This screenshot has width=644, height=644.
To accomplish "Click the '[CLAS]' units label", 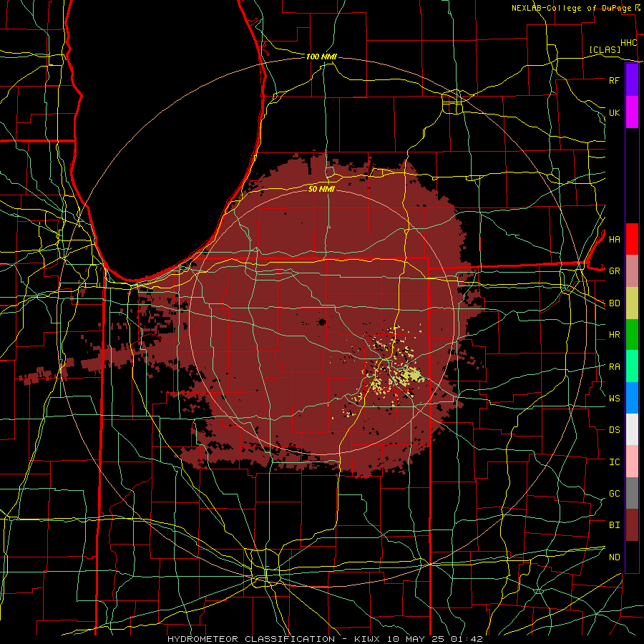I will 605,49.
